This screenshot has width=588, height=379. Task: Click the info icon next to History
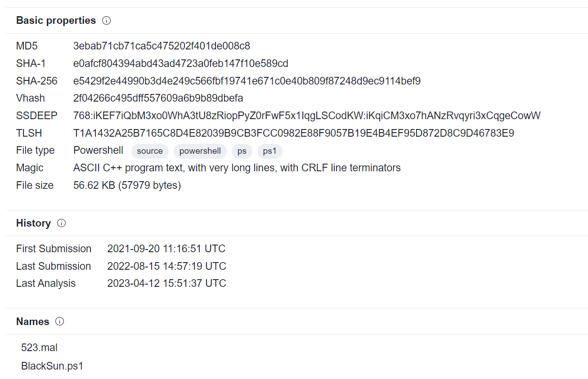pyautogui.click(x=61, y=223)
